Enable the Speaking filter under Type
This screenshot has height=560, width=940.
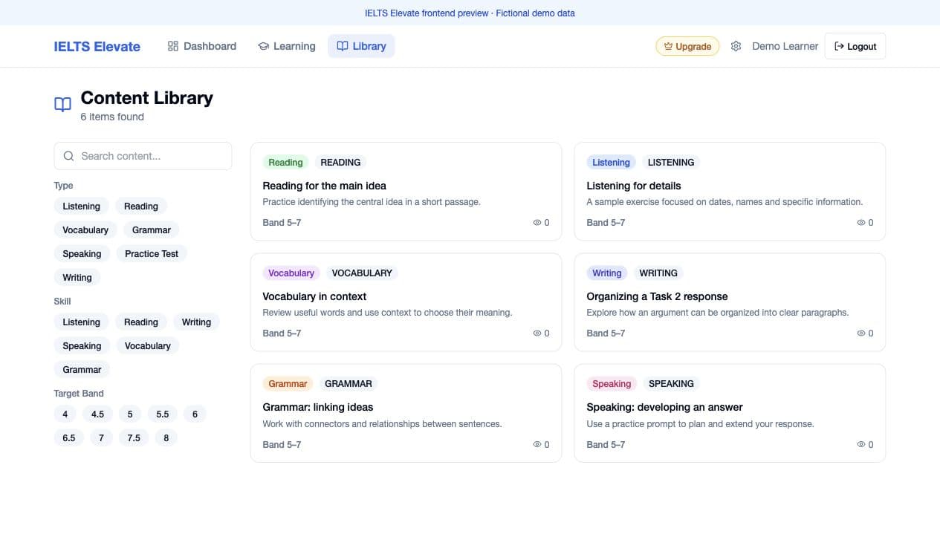tap(82, 254)
